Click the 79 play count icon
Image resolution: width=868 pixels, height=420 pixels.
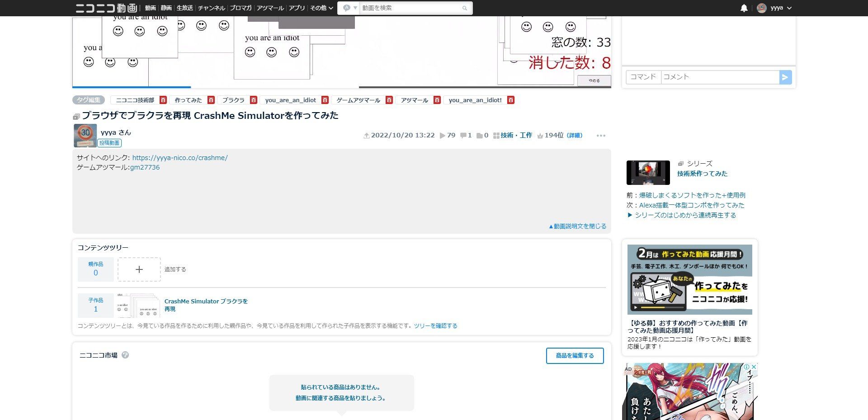click(x=442, y=136)
